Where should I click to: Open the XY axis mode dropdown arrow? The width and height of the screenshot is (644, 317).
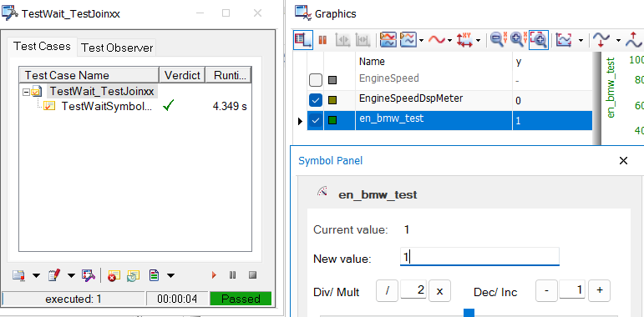point(479,41)
